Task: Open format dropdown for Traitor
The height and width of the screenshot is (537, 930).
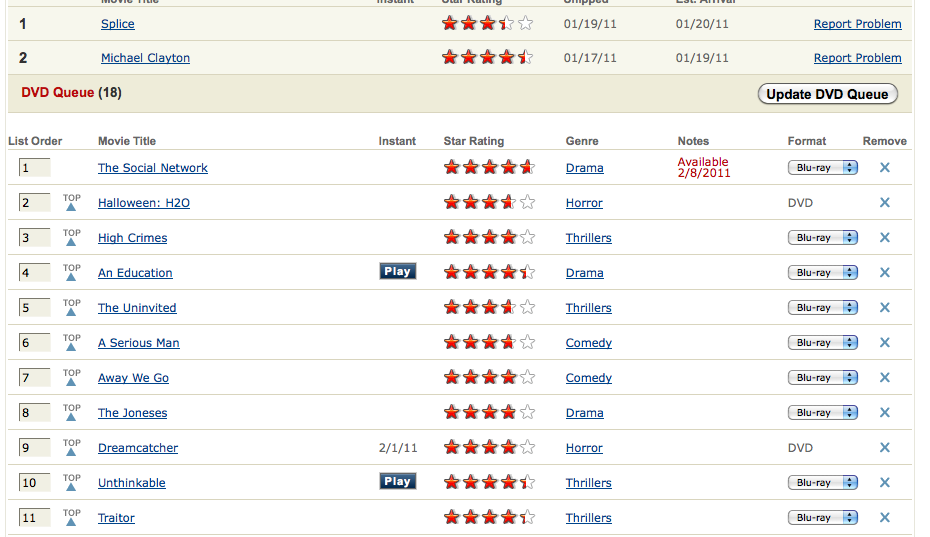Action: 823,518
